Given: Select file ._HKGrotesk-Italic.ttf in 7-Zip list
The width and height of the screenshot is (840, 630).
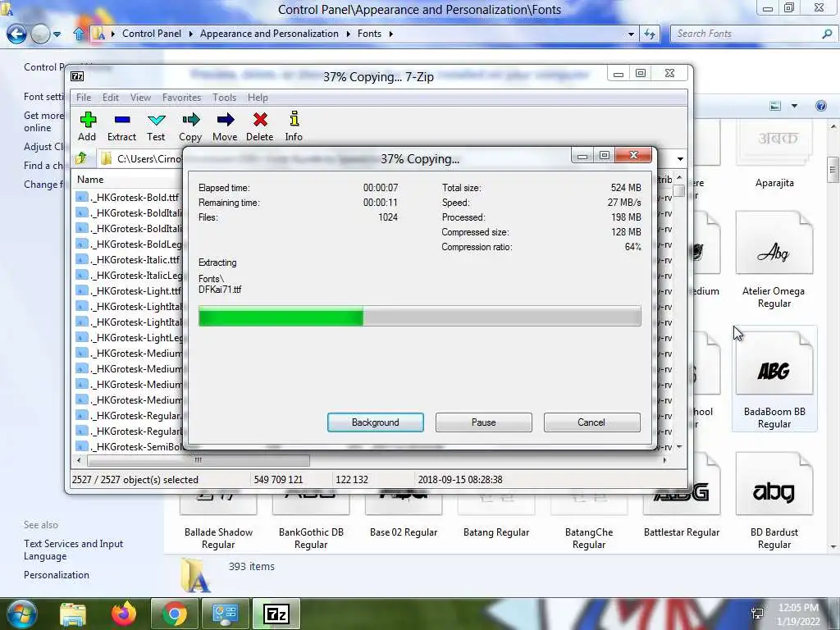Looking at the screenshot, I should click(x=127, y=259).
